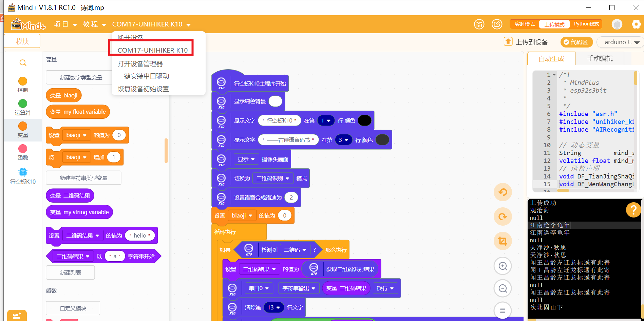The width and height of the screenshot is (644, 321).
Task: Collapse the COM17-UNIHIKER K10 device menu
Action: click(151, 24)
